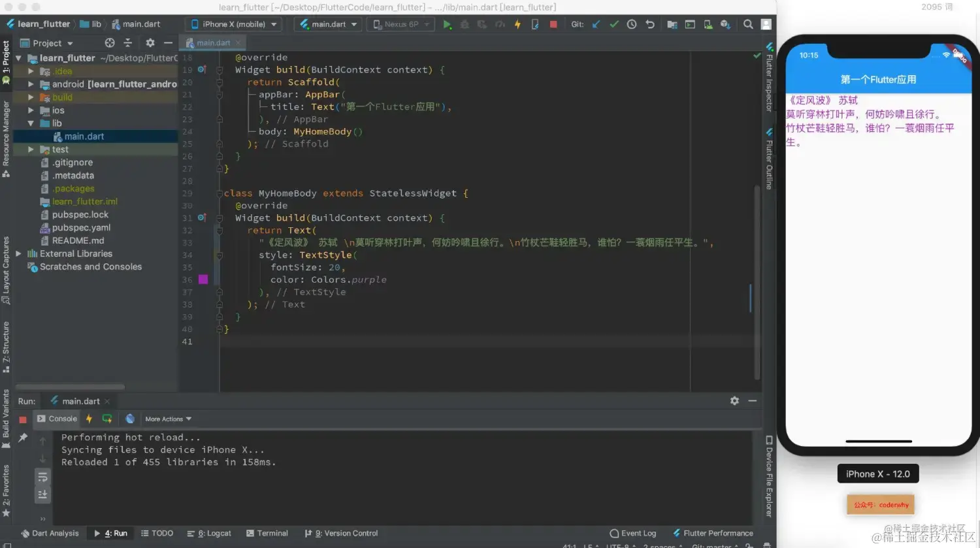Toggle the 2: Favorites tool window

[x=6, y=491]
